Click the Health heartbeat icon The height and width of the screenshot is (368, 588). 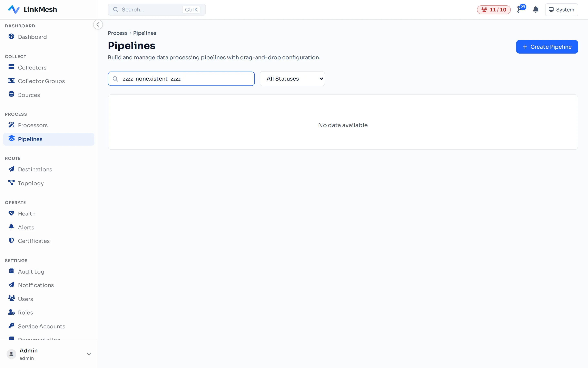pos(11,213)
